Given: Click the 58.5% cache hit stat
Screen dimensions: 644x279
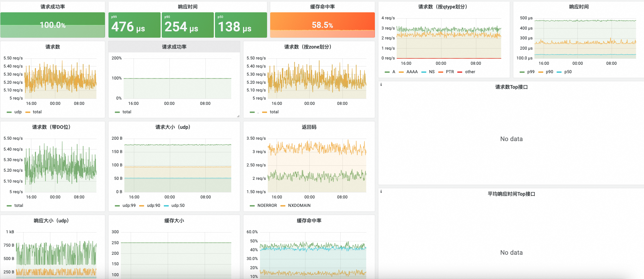Looking at the screenshot, I should click(x=322, y=25).
